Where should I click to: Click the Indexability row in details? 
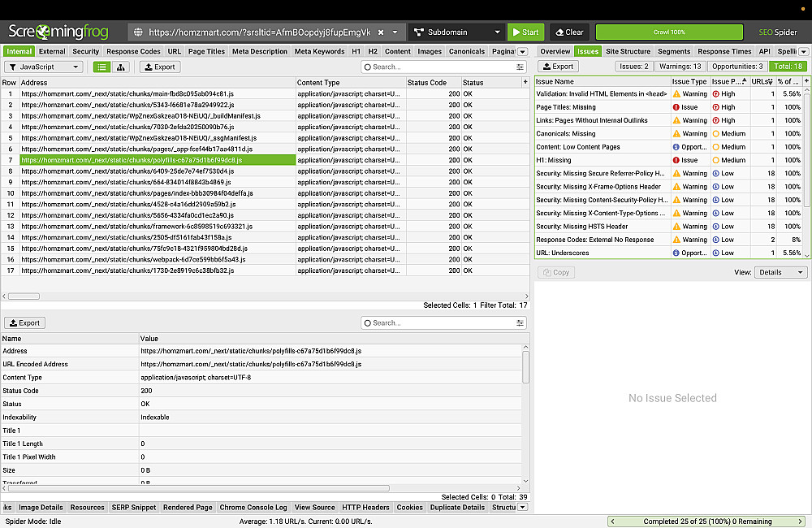261,417
